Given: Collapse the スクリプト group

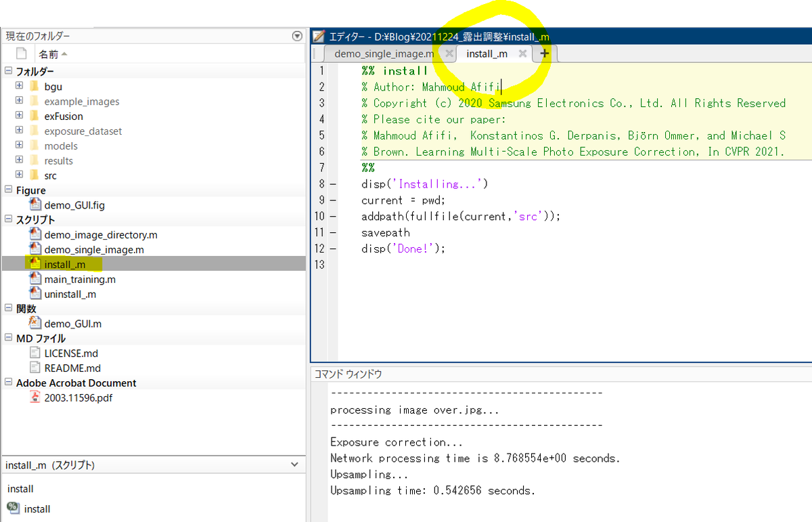Looking at the screenshot, I should tap(8, 219).
